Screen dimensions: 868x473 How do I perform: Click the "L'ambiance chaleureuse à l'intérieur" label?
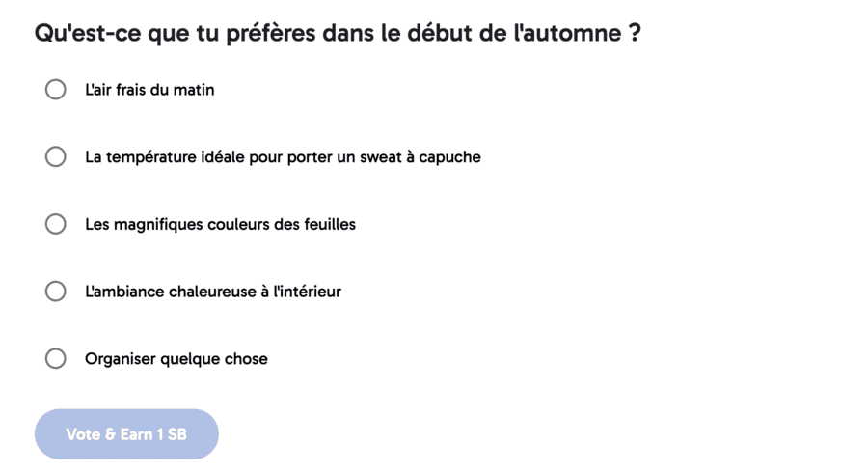click(x=212, y=292)
